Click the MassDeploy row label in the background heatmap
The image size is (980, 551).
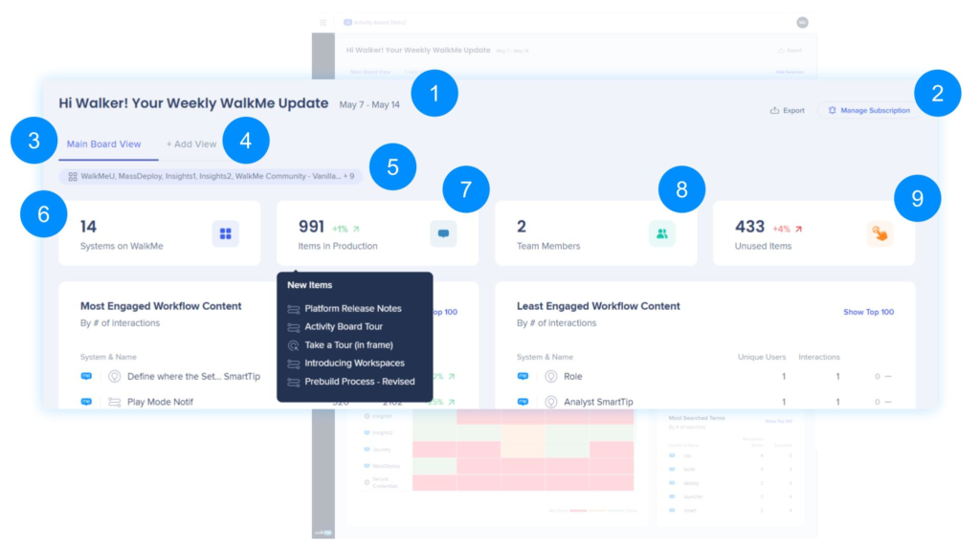387,466
